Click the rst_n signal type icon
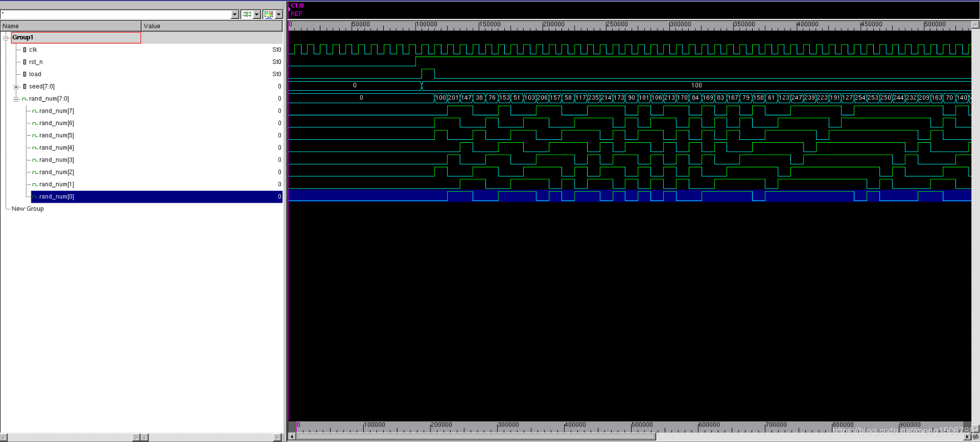Viewport: 980px width, 442px height. [x=25, y=62]
